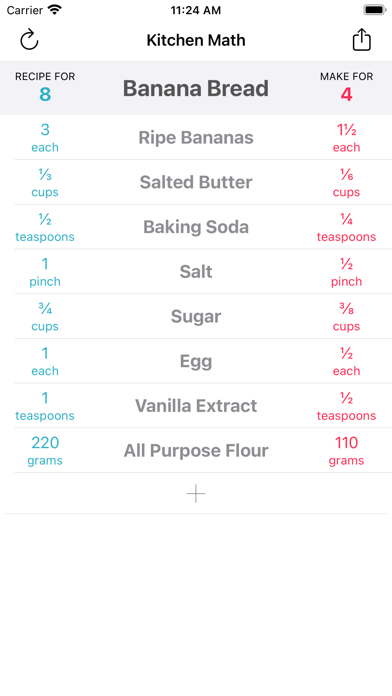Image resolution: width=392 pixels, height=696 pixels.
Task: Tap the scaled 110 grams result
Action: coord(346,450)
